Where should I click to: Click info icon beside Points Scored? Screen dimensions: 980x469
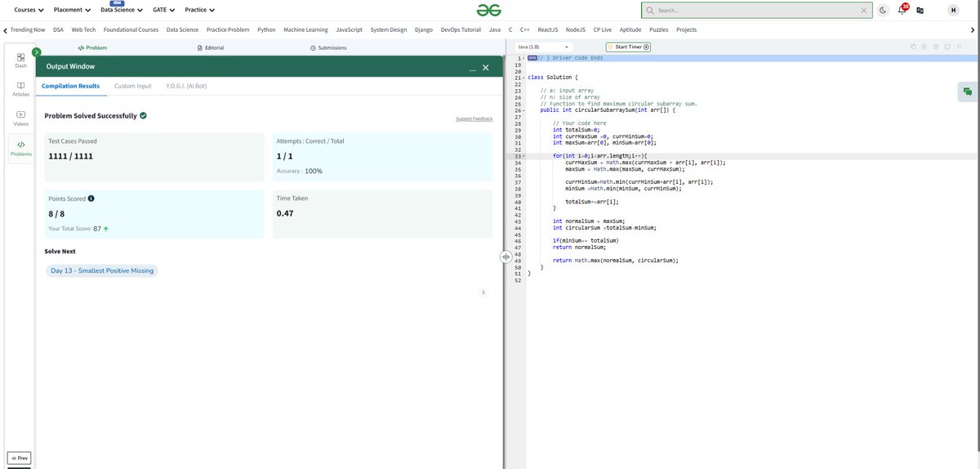pyautogui.click(x=91, y=198)
